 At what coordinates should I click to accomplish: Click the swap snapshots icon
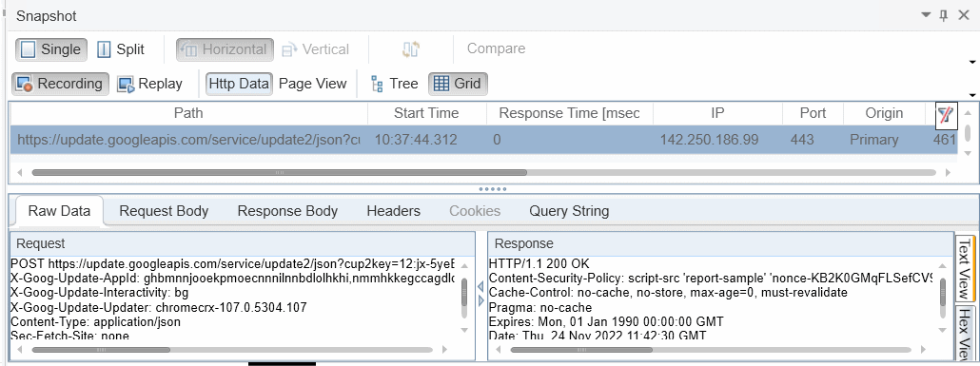411,49
